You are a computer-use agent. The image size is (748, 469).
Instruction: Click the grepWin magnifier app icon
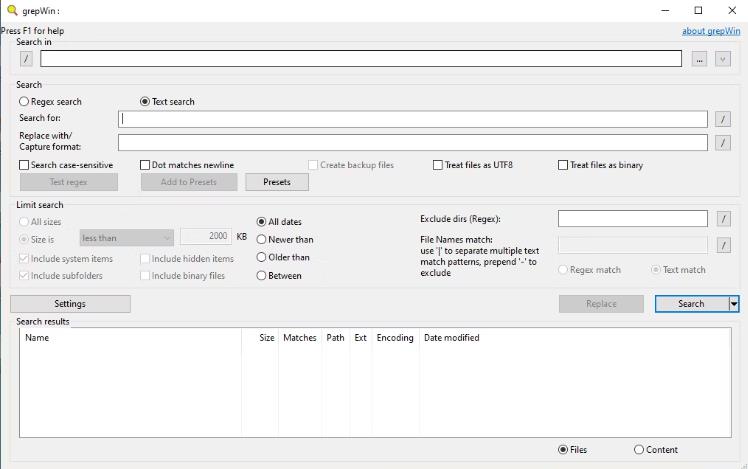(x=12, y=10)
